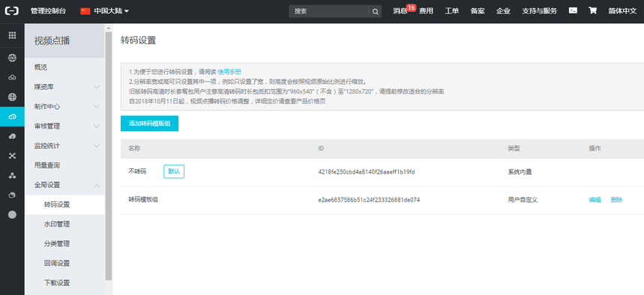The height and width of the screenshot is (295, 644).
Task: Open the DNS service sidebar icon
Action: [x=12, y=58]
